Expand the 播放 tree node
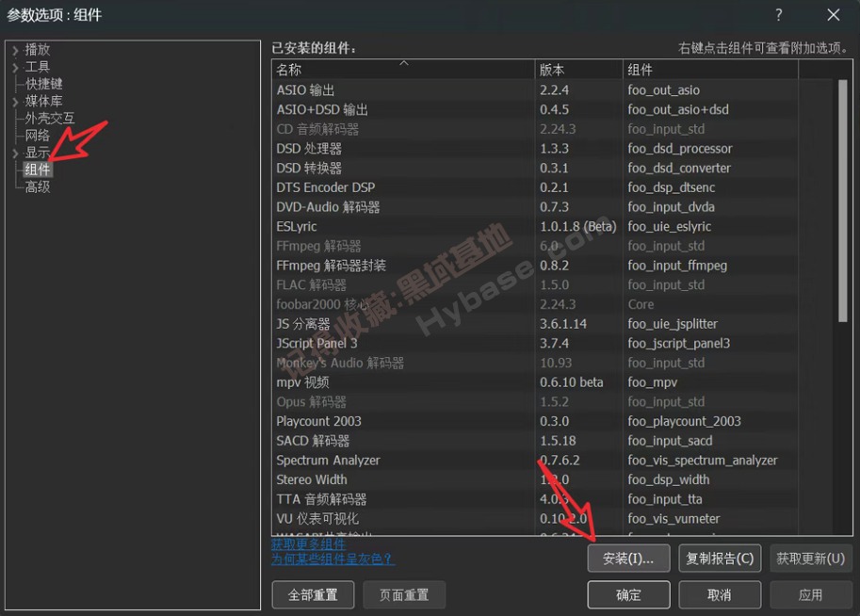Image resolution: width=860 pixels, height=616 pixels. (x=15, y=50)
